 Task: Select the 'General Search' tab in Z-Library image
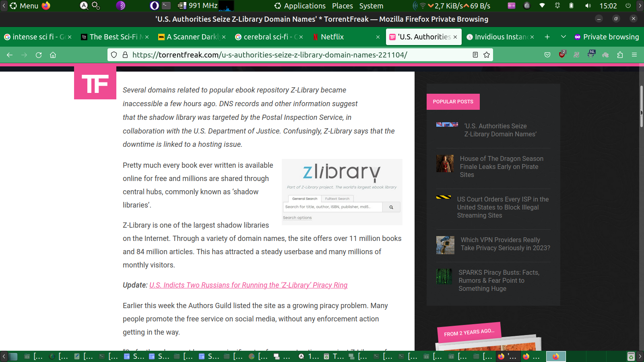coord(305,199)
